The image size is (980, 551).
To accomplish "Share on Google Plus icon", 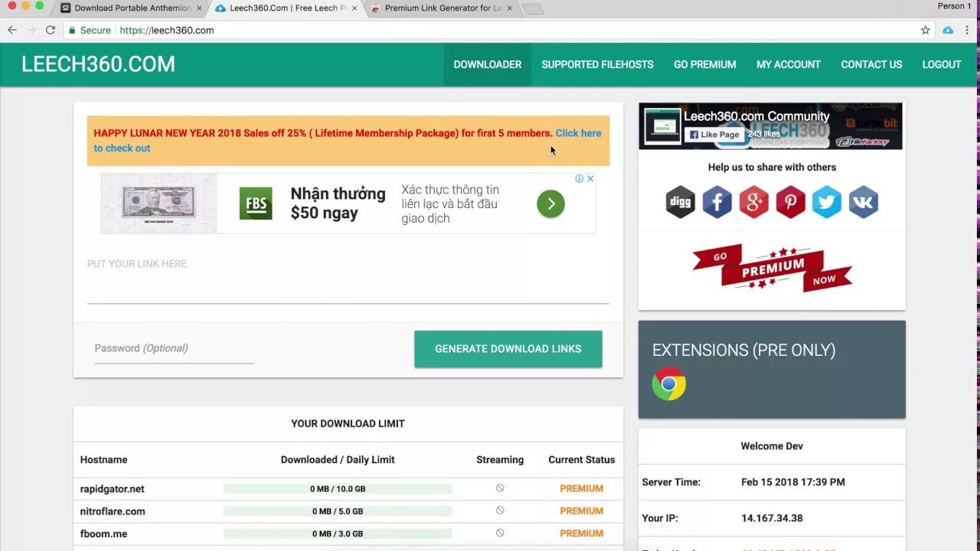I will coord(754,202).
